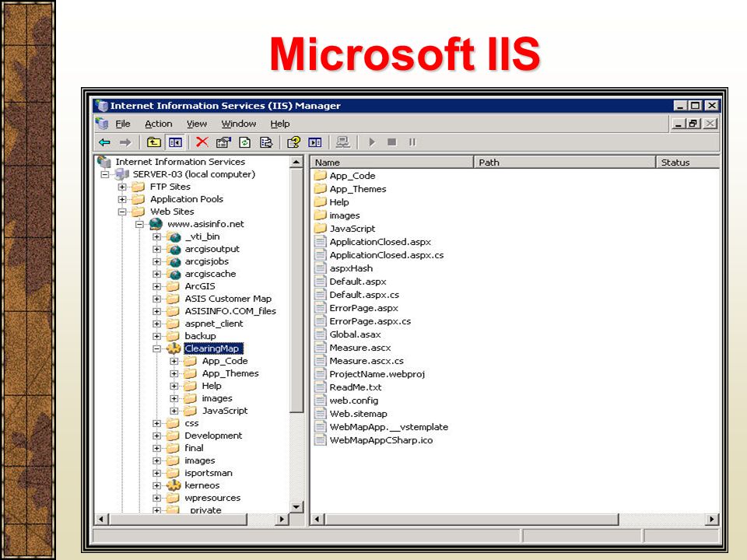Image resolution: width=747 pixels, height=560 pixels.
Task: Expand the Development folder node
Action: 156,436
